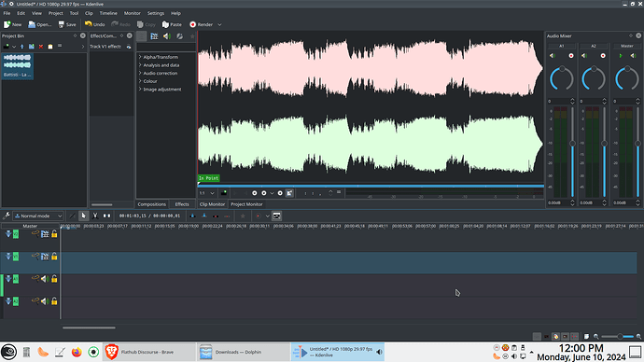
Task: Add clip or folder icon in Project Bin
Action: pyautogui.click(x=7, y=47)
